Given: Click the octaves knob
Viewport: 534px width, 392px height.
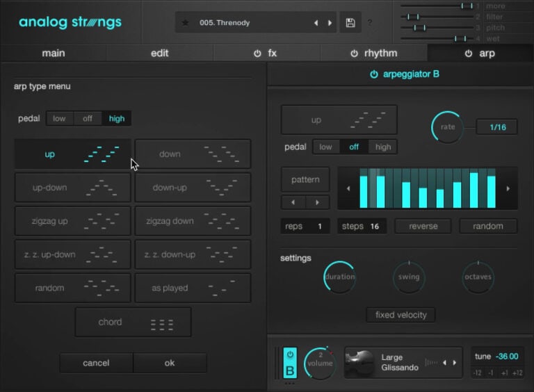Looking at the screenshot, I should tap(478, 277).
